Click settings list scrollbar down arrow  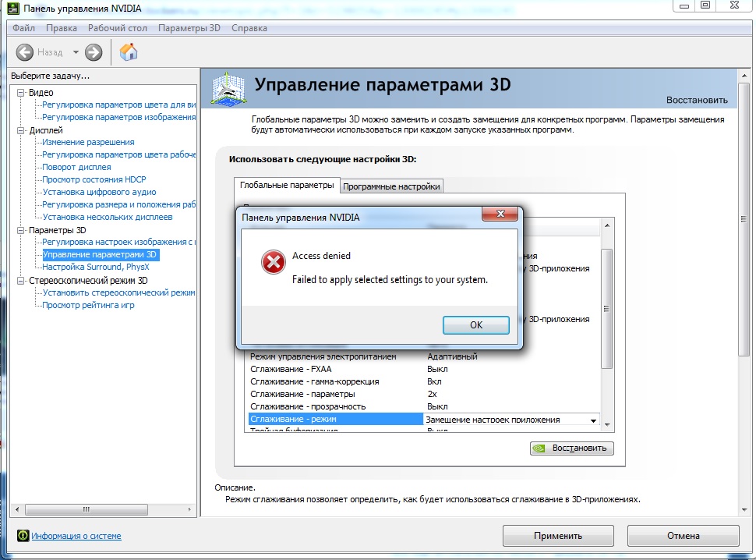(x=607, y=425)
